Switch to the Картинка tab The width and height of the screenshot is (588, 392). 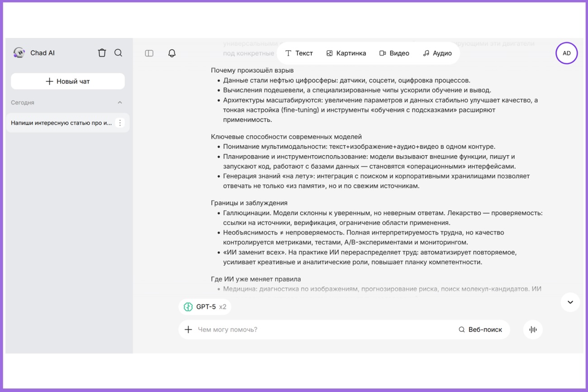tap(346, 53)
